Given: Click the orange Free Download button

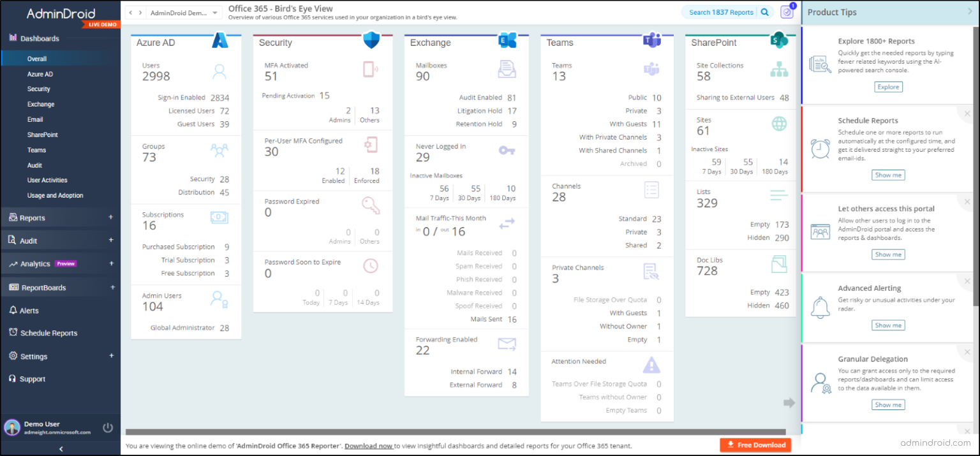Looking at the screenshot, I should pos(755,445).
